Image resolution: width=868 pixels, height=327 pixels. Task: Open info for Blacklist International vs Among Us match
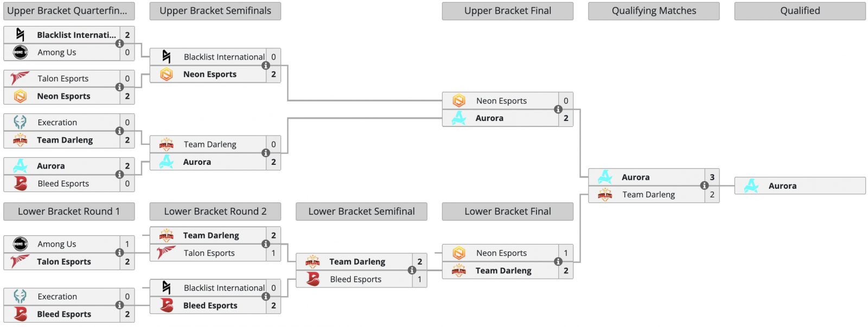point(119,43)
